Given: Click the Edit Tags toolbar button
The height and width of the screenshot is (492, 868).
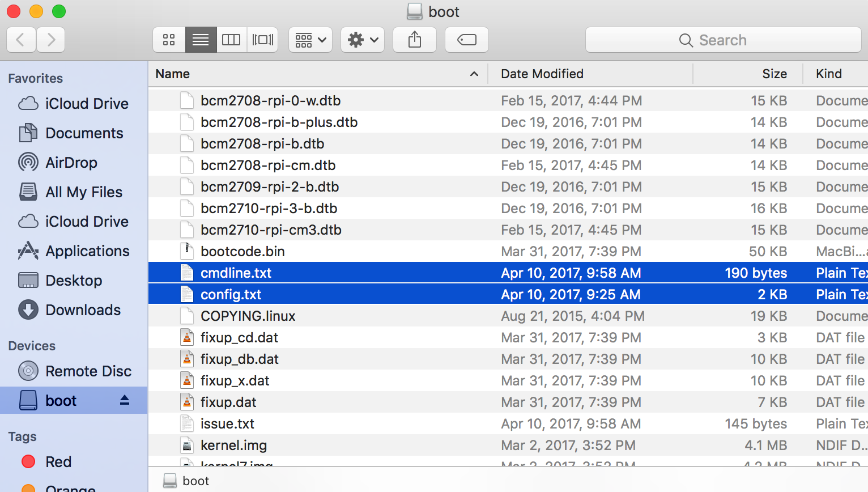Looking at the screenshot, I should point(467,40).
